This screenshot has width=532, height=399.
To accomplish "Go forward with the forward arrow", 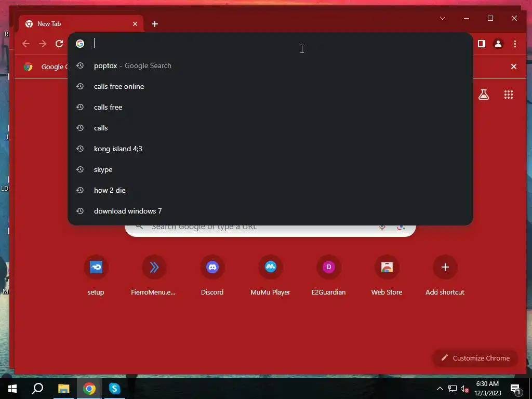I will 43,44.
